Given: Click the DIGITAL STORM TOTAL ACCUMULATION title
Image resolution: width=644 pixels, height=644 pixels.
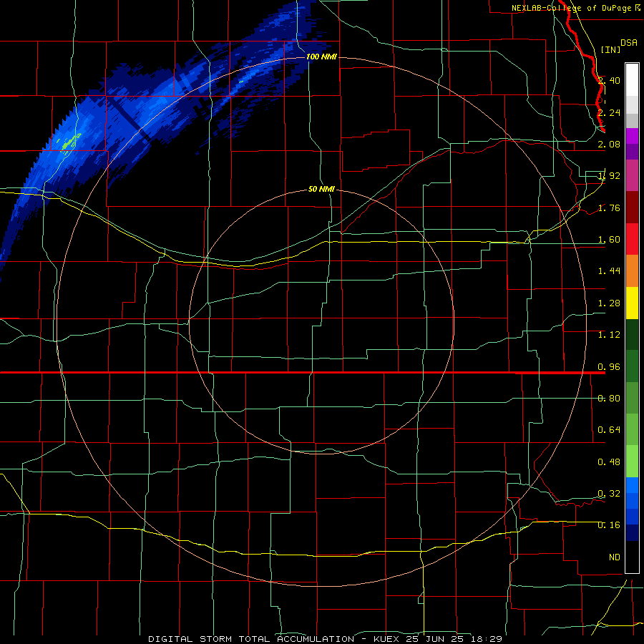Looking at the screenshot, I should 251,639.
